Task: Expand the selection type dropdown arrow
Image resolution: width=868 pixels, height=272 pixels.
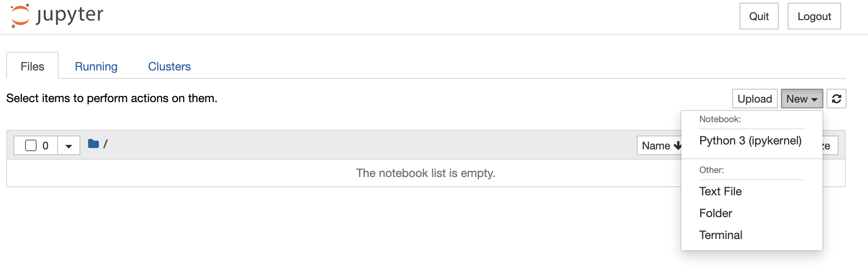Action: pos(68,145)
